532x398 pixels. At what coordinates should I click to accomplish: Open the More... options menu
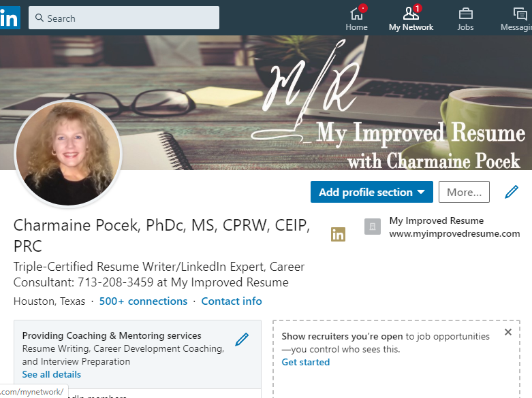tap(464, 192)
